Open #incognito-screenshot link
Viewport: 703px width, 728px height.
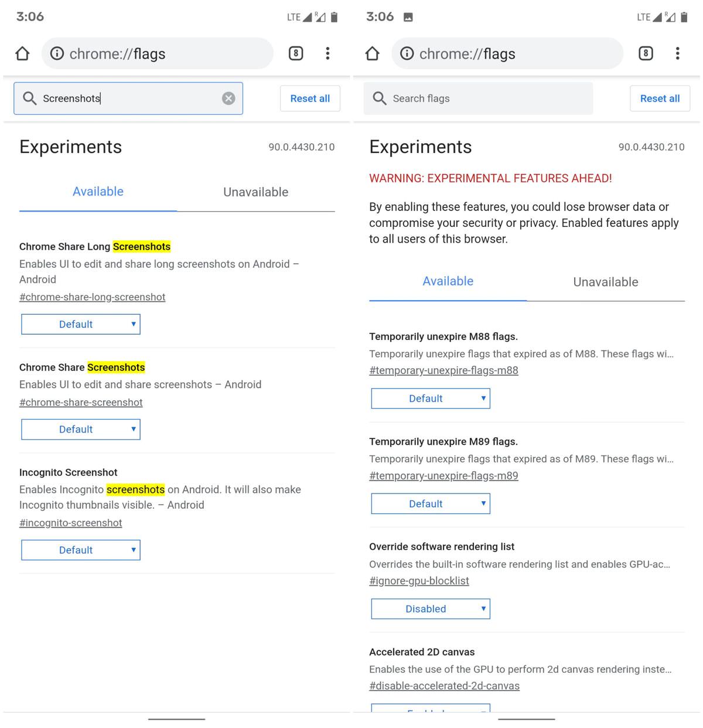(x=71, y=523)
